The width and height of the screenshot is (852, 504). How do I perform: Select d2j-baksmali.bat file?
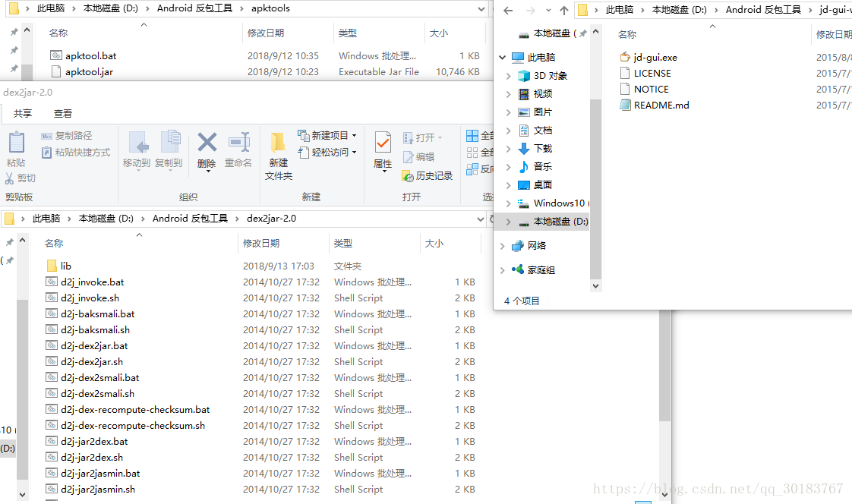pyautogui.click(x=98, y=314)
